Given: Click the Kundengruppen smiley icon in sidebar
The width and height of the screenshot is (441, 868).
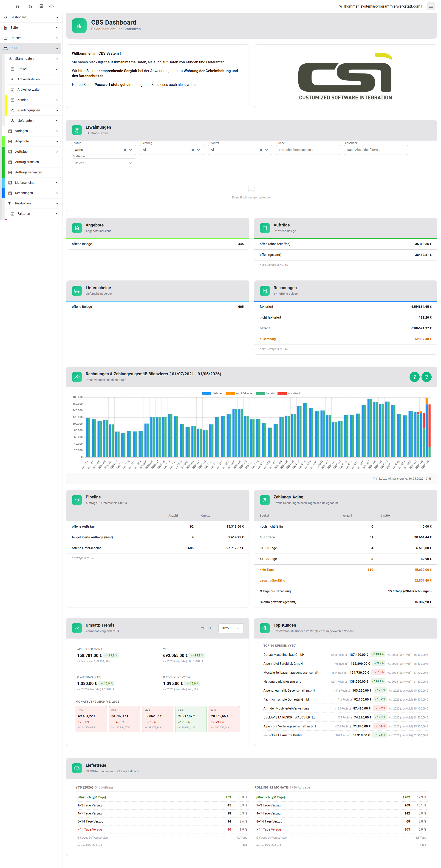Looking at the screenshot, I should (12, 110).
